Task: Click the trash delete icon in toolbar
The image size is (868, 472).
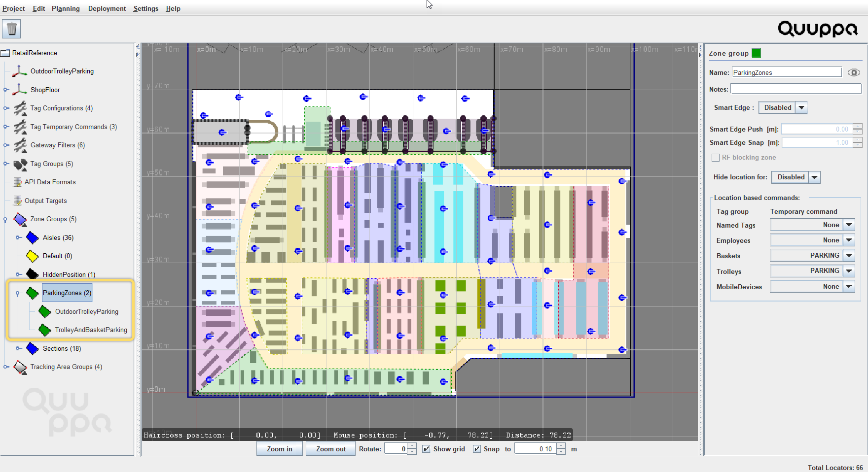Action: tap(11, 29)
